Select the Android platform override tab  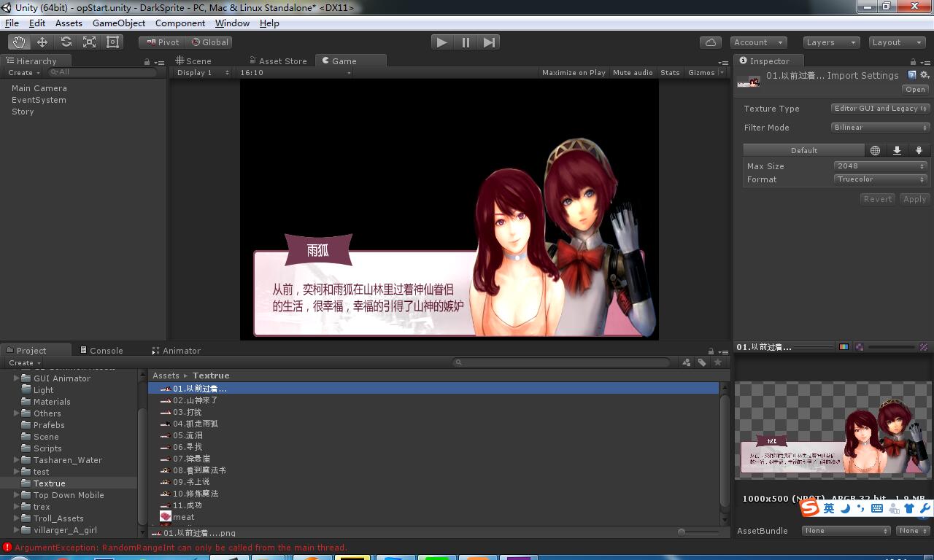click(x=919, y=150)
